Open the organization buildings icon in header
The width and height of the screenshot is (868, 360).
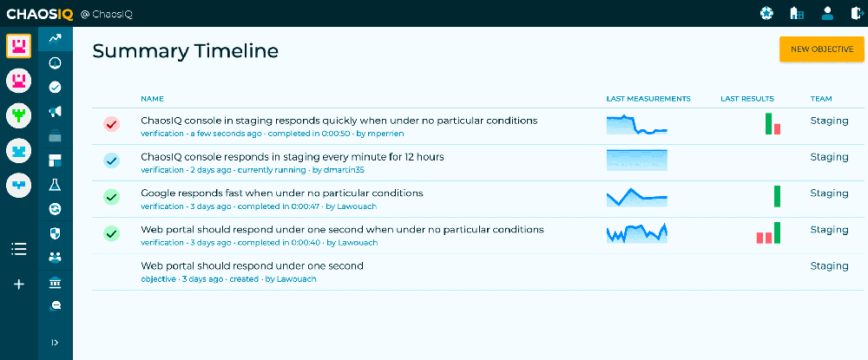[797, 13]
